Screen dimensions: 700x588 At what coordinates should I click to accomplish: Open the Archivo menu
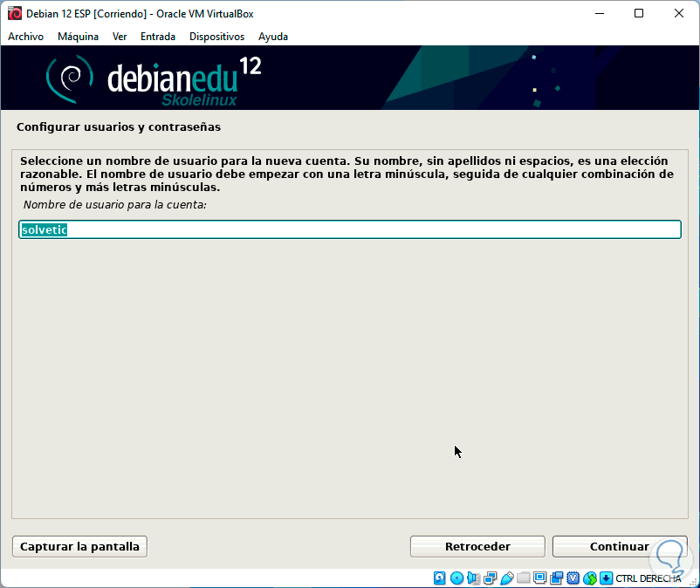(25, 37)
